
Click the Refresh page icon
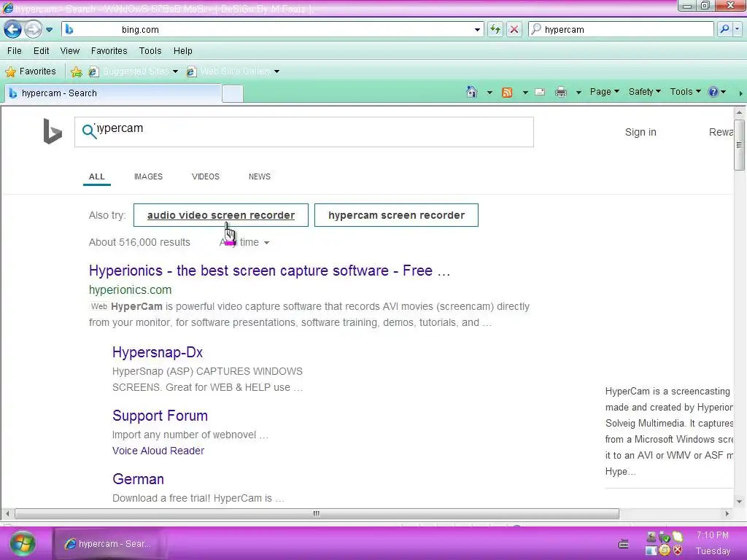click(x=495, y=29)
